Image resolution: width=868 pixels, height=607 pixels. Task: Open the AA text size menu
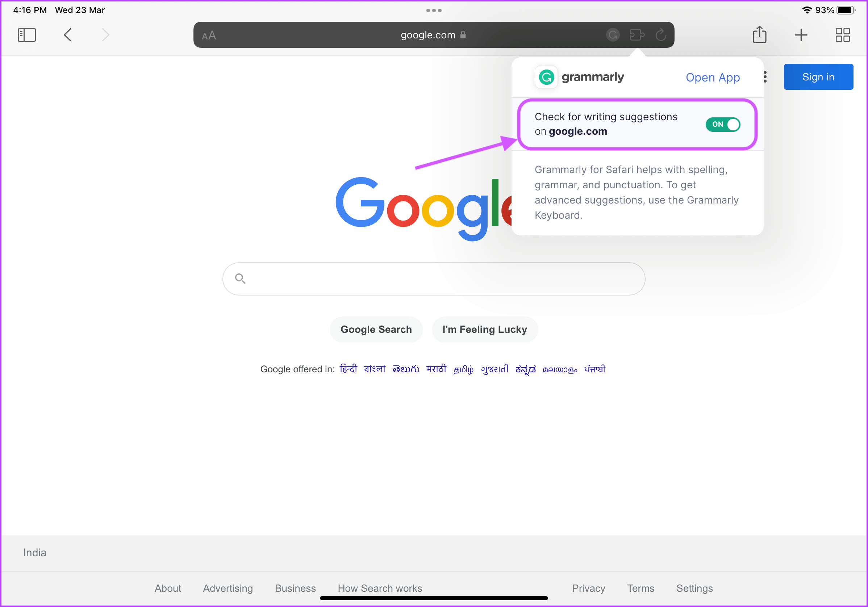pyautogui.click(x=210, y=35)
